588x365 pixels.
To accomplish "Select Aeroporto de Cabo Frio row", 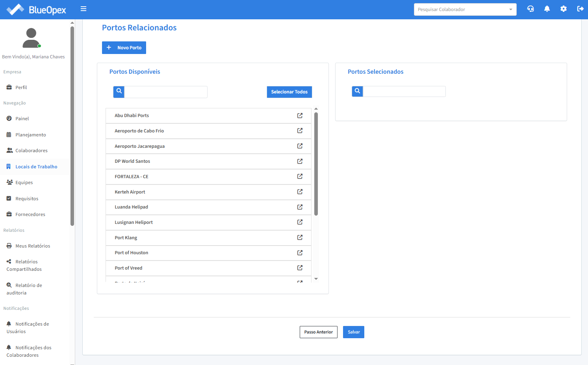I will click(208, 131).
